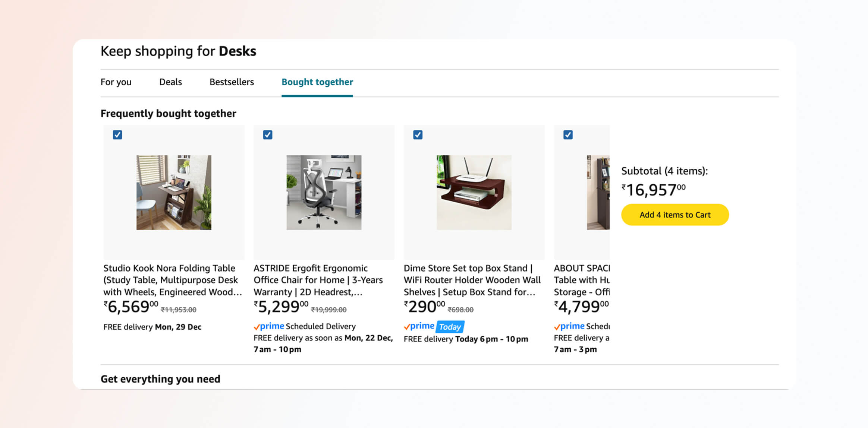Open the ASTRIDE Ergofit Office Chair listing
The image size is (868, 428).
tap(318, 280)
